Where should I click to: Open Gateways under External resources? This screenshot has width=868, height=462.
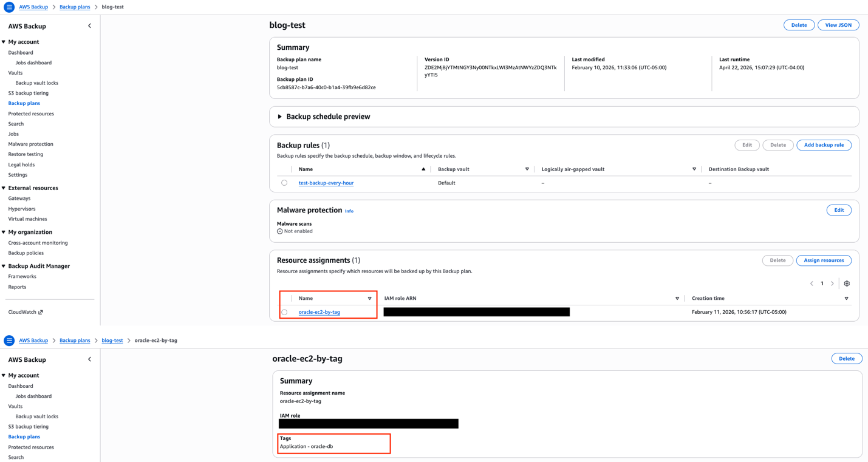(x=19, y=199)
